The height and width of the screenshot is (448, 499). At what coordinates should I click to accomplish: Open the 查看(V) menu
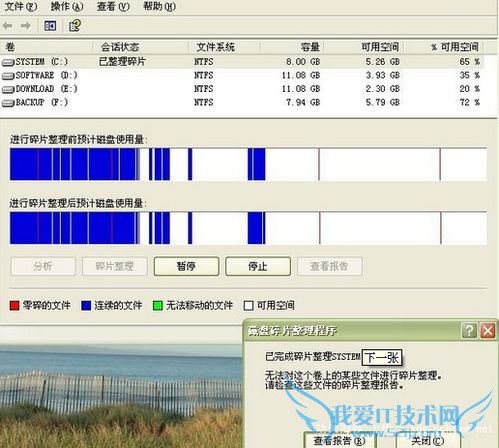pyautogui.click(x=113, y=6)
